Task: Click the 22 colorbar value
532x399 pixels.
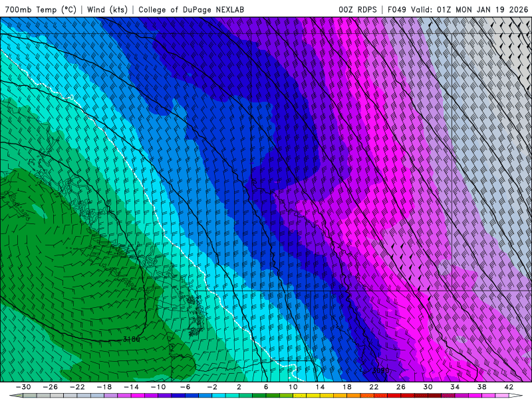Action: pos(374,387)
